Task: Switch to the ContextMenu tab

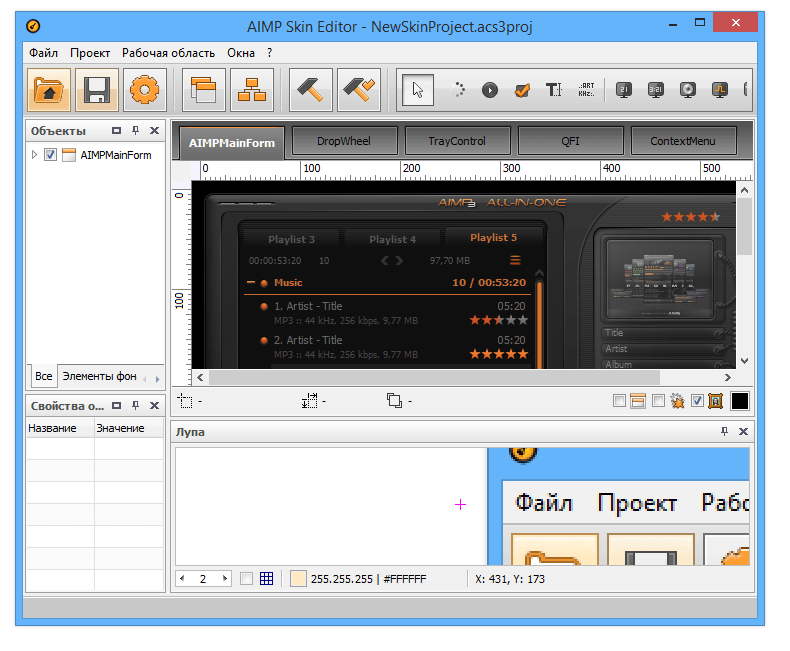Action: [683, 141]
